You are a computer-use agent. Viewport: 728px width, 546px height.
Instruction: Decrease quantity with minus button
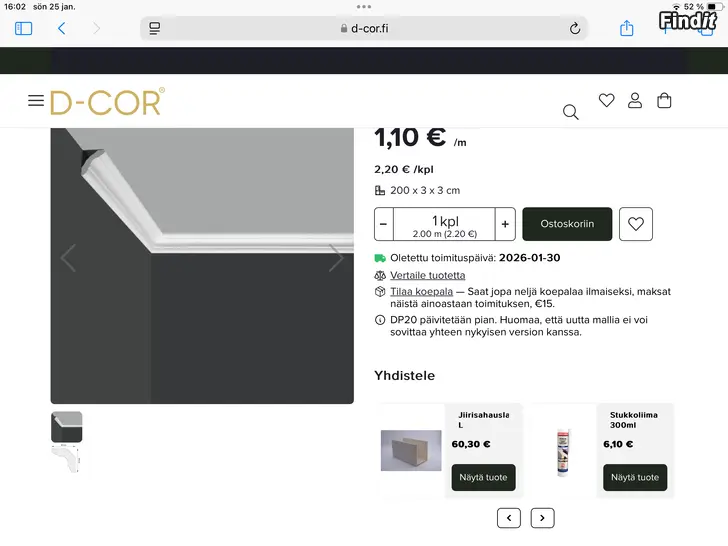tap(384, 224)
